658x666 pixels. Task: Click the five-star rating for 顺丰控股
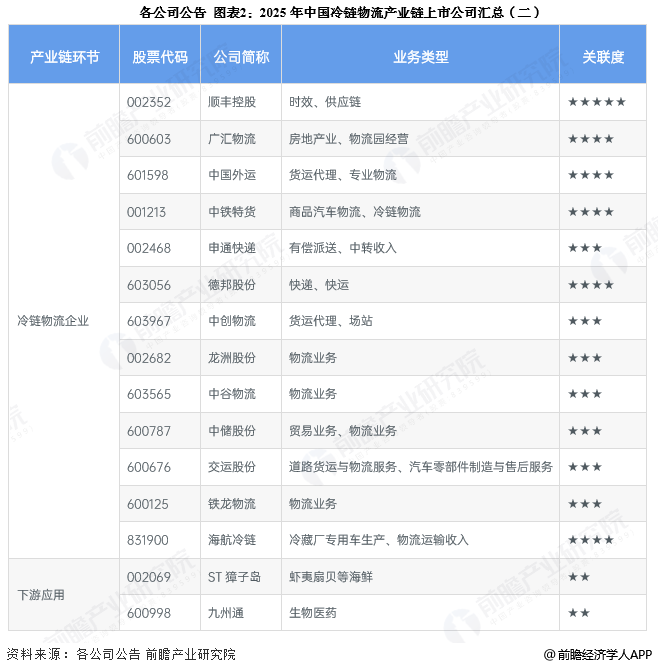tap(597, 102)
